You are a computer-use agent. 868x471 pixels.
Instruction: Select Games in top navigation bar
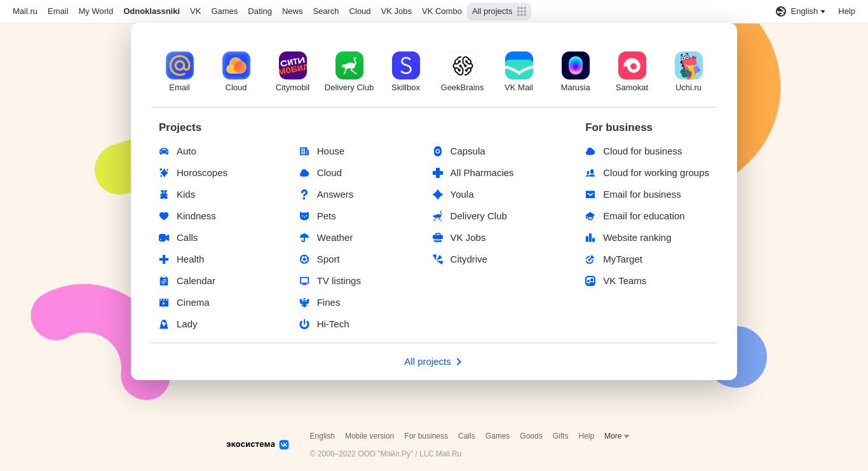pyautogui.click(x=224, y=11)
